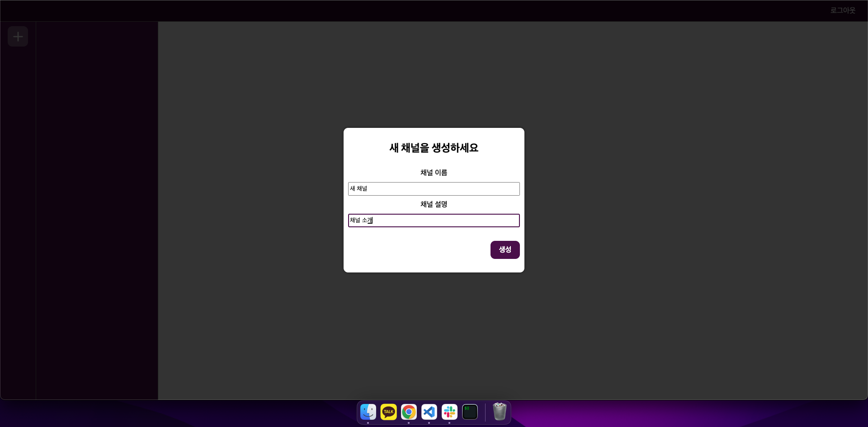Click the plus icon to add a server
The height and width of the screenshot is (427, 868).
click(18, 36)
